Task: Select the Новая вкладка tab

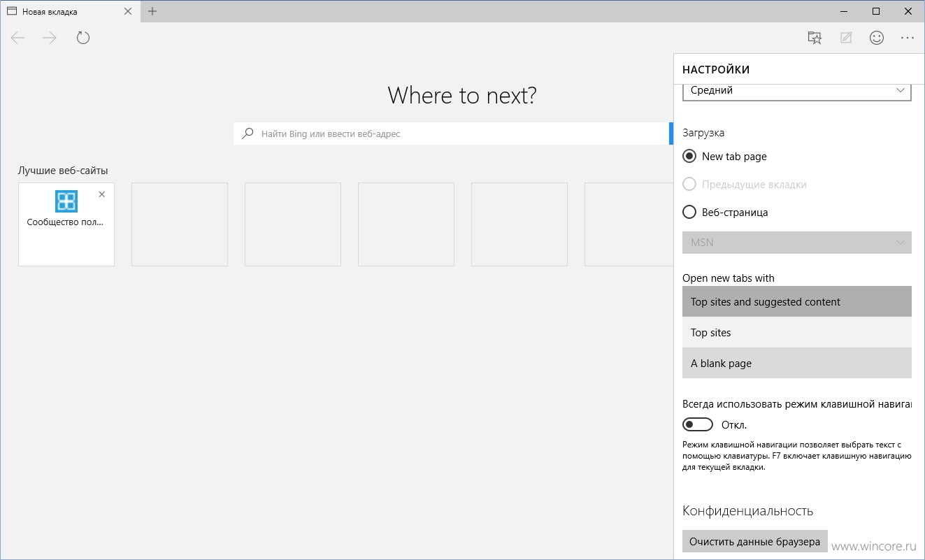Action: (x=69, y=11)
